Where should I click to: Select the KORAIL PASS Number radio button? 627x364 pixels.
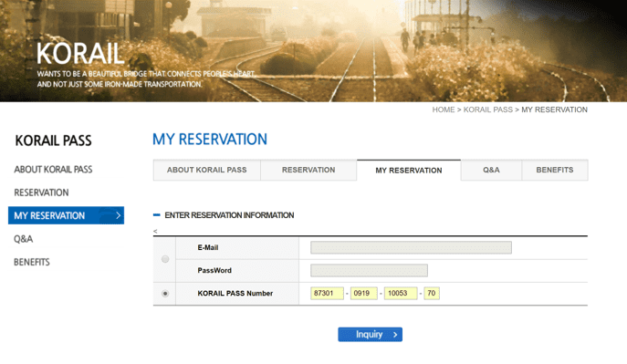pyautogui.click(x=165, y=294)
